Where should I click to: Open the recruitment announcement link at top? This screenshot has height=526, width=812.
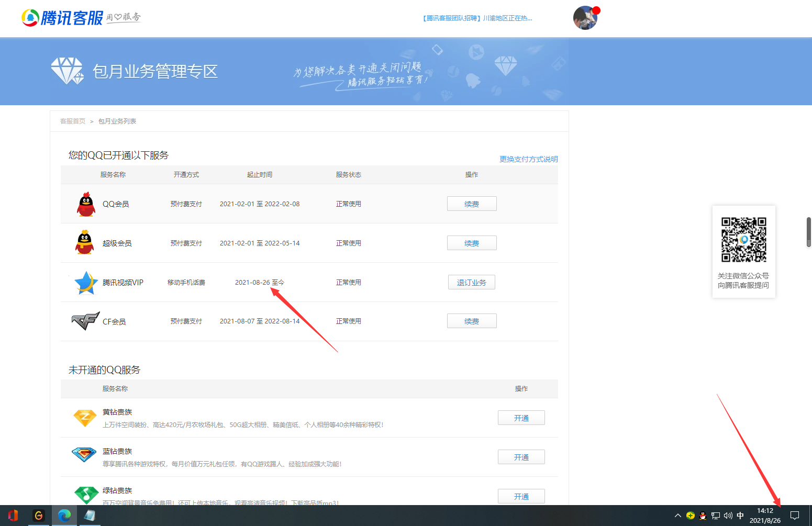[x=477, y=18]
